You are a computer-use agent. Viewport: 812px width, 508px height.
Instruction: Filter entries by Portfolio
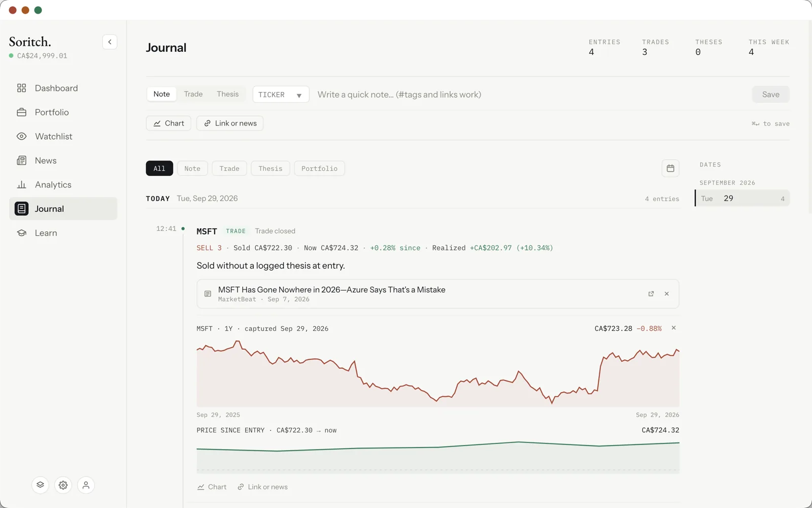[x=319, y=168]
